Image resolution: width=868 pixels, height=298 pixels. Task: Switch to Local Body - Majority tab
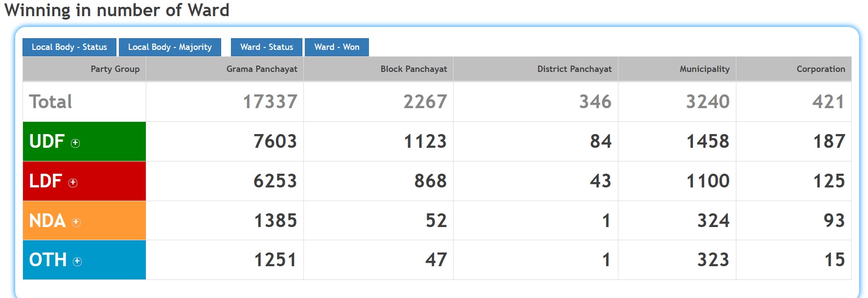point(170,47)
